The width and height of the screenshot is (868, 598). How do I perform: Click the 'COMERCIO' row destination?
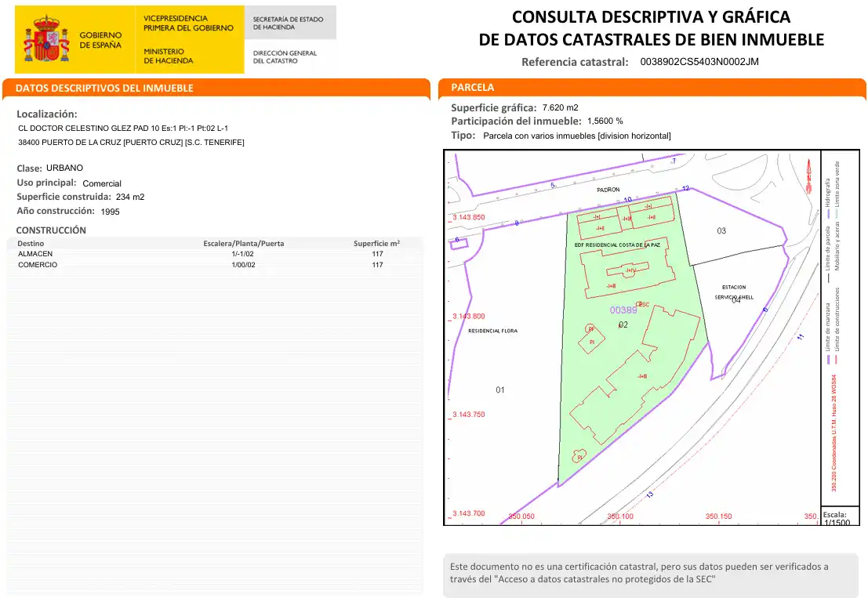click(x=38, y=265)
